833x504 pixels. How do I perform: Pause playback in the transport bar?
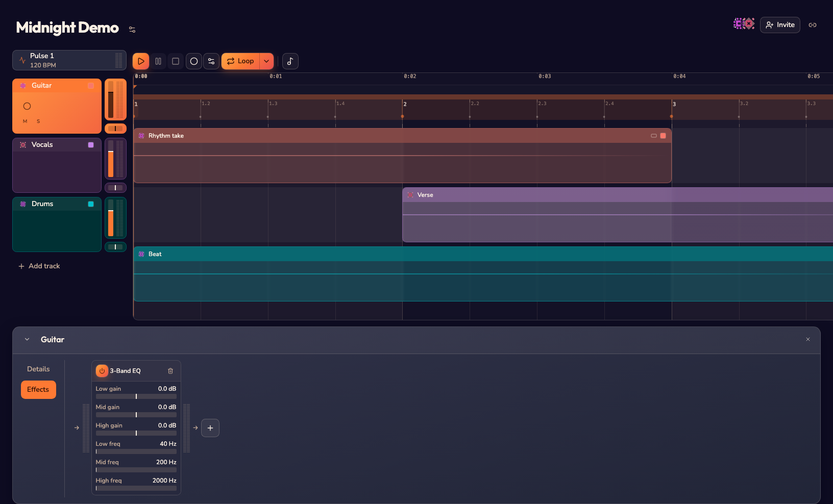click(x=158, y=61)
